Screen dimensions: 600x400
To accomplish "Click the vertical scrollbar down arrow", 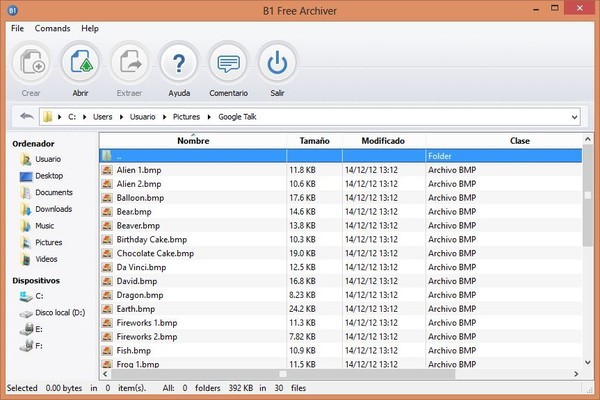I will (x=588, y=362).
